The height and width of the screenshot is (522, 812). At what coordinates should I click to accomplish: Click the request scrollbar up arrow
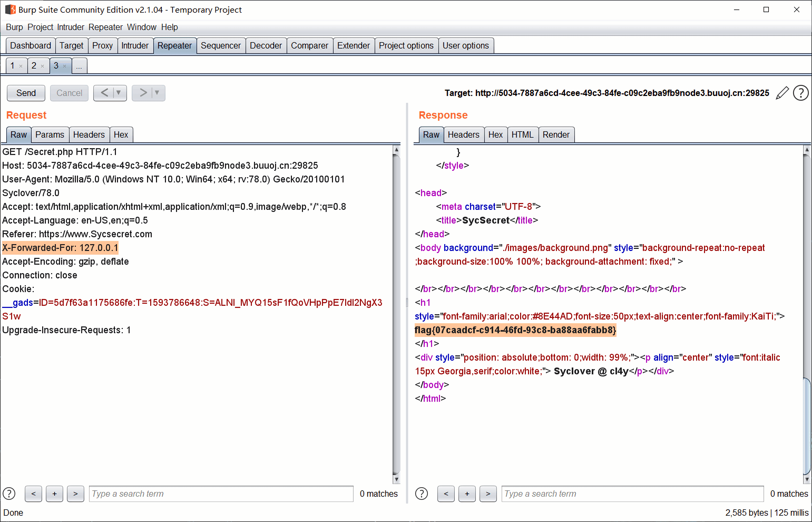click(396, 149)
